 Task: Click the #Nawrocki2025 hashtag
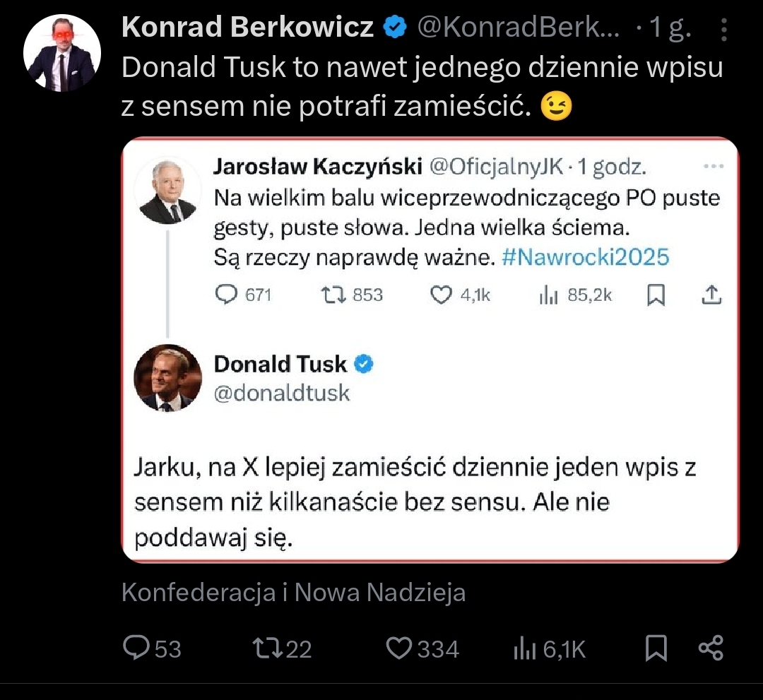coord(584,257)
